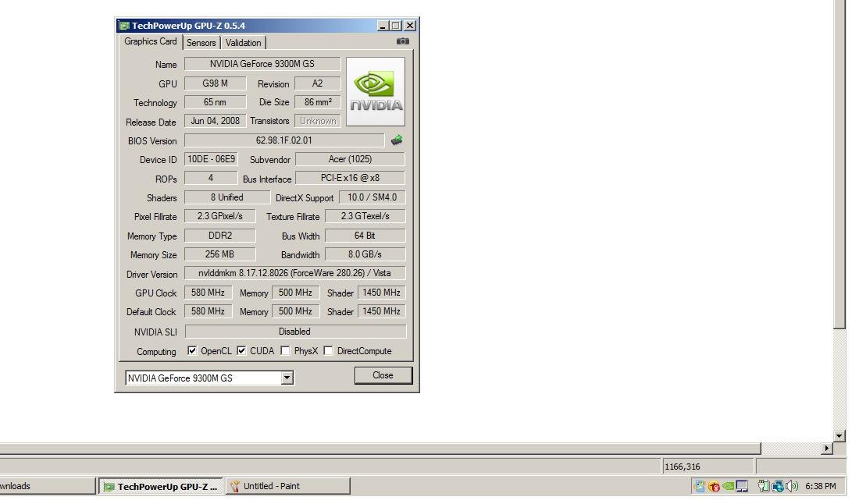Click the Close button in GPU-Z
Viewport: 852px width, 504px height.
pos(383,375)
